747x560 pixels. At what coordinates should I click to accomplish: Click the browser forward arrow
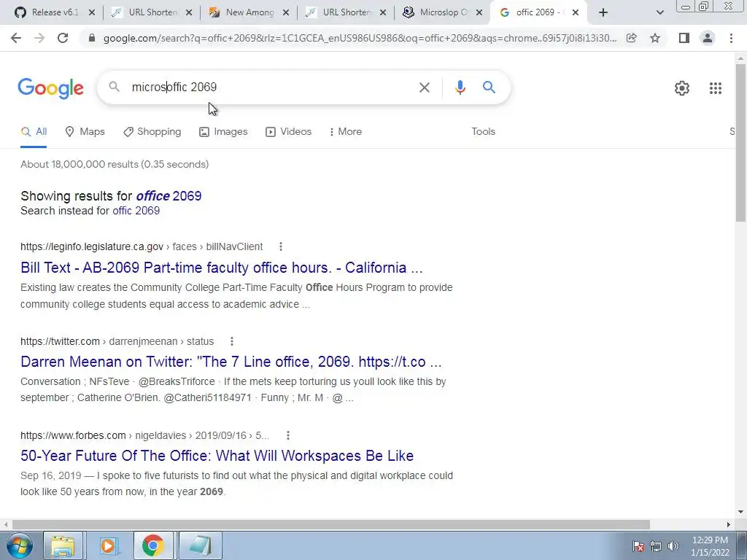(x=39, y=38)
